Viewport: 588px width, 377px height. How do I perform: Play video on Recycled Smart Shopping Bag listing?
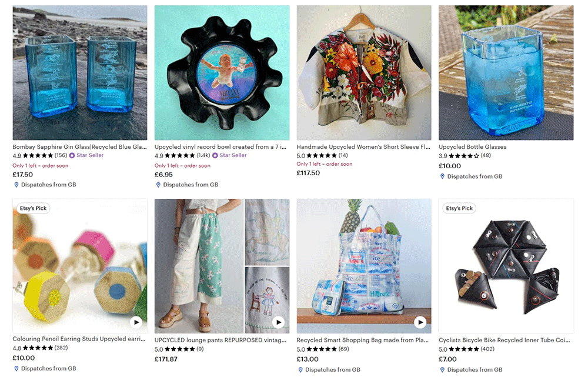tap(420, 322)
